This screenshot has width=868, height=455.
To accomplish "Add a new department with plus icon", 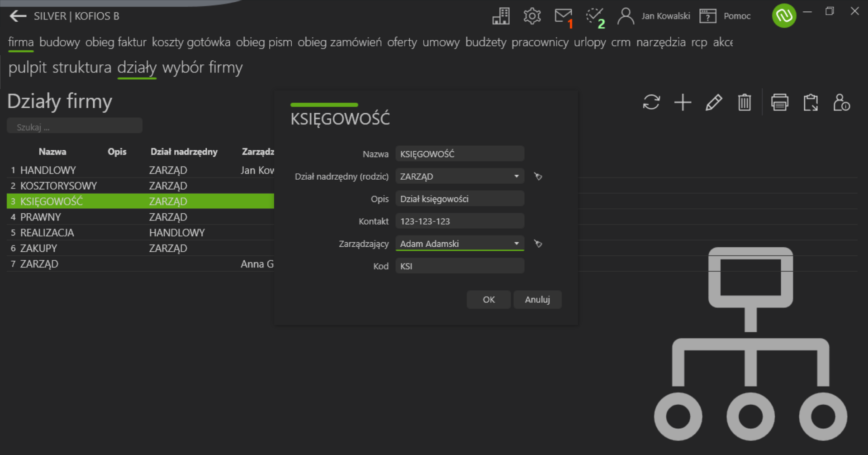I will (x=683, y=102).
